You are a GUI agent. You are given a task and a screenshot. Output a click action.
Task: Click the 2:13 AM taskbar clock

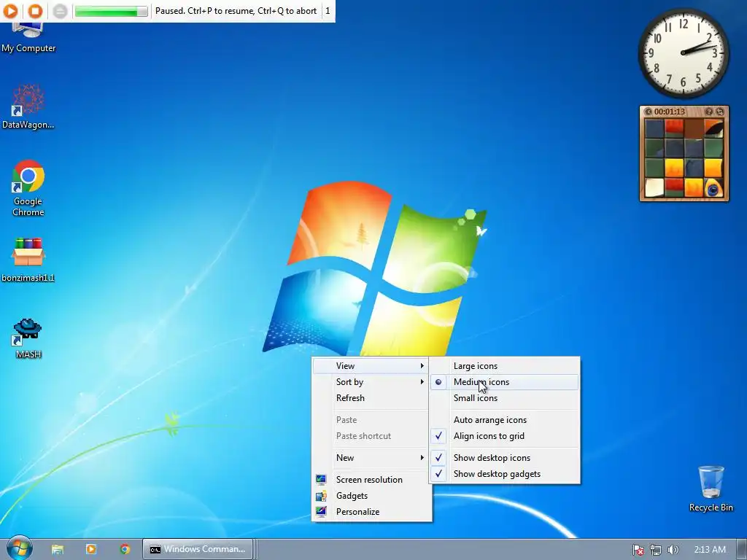tap(710, 550)
